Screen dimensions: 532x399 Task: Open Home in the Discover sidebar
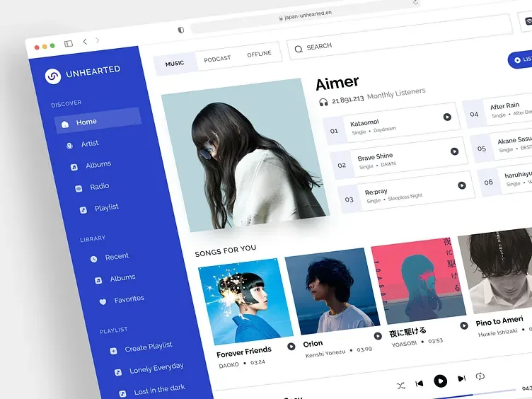point(98,120)
